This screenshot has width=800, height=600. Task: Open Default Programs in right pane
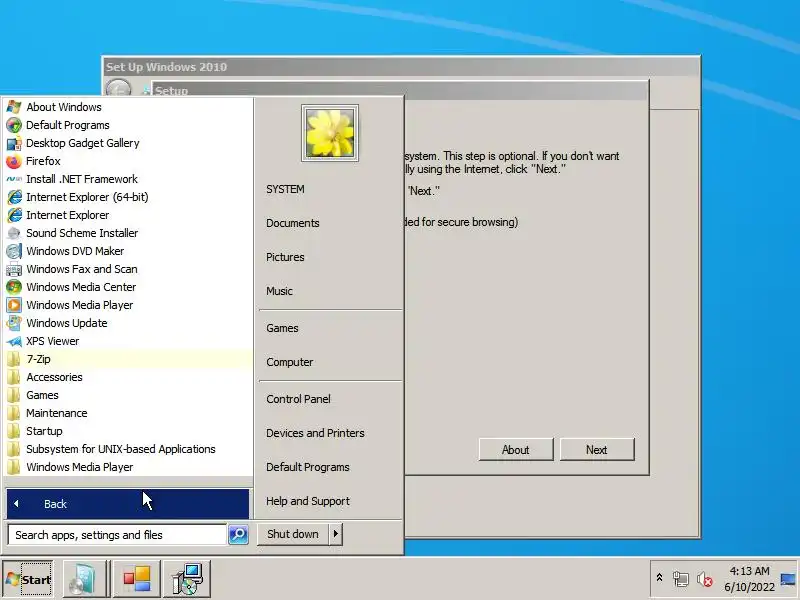pos(308,467)
